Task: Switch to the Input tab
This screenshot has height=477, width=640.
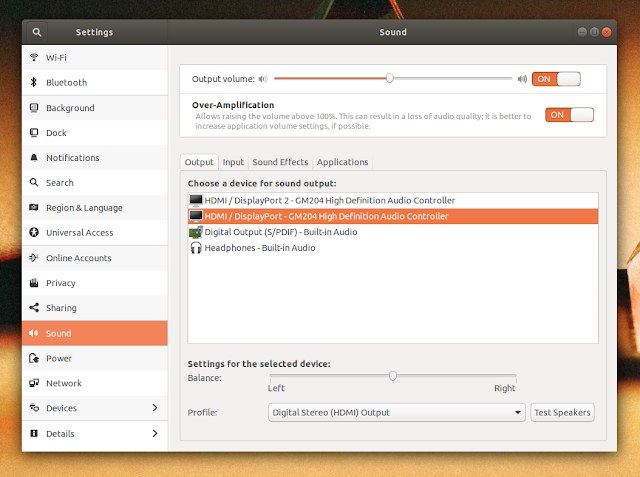Action: 233,162
